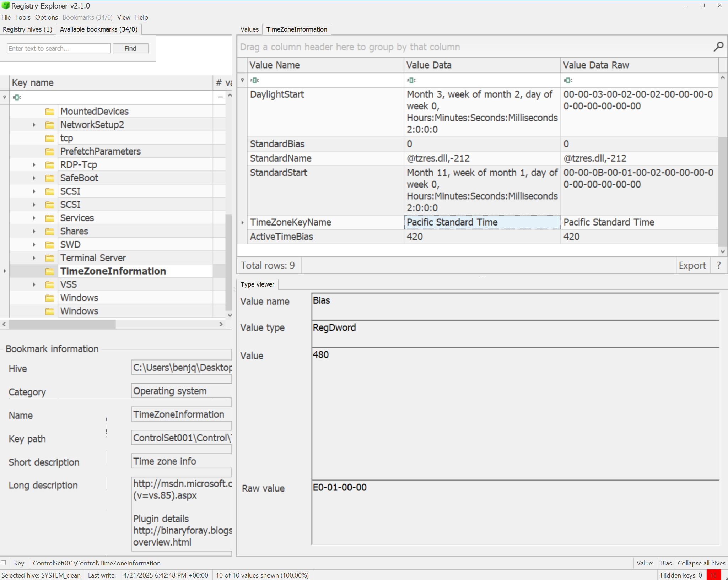Click the search magnifier icon in values panel
Image resolution: width=728 pixels, height=580 pixels.
(x=718, y=47)
